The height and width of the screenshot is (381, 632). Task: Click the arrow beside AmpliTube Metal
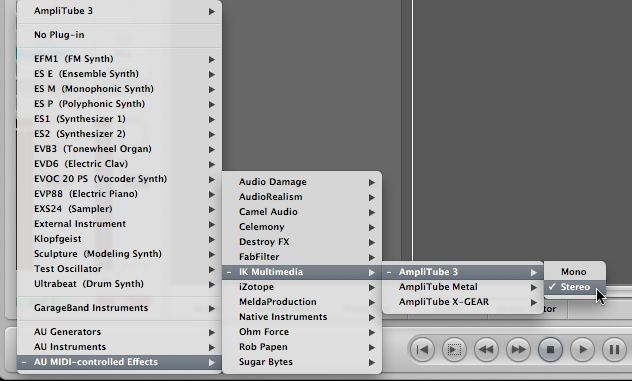(534, 287)
